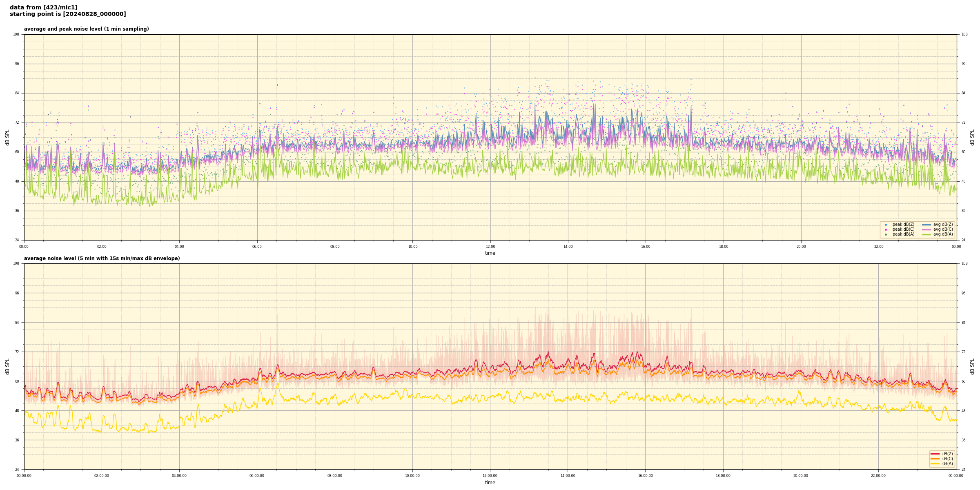Click the 12:00 tick on upper time axis

[x=490, y=247]
